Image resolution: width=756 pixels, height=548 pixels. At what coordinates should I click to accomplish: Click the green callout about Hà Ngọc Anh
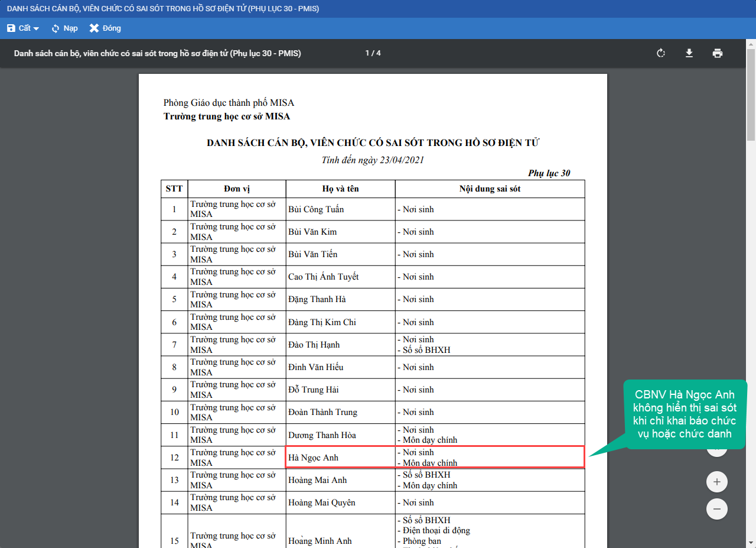(685, 414)
